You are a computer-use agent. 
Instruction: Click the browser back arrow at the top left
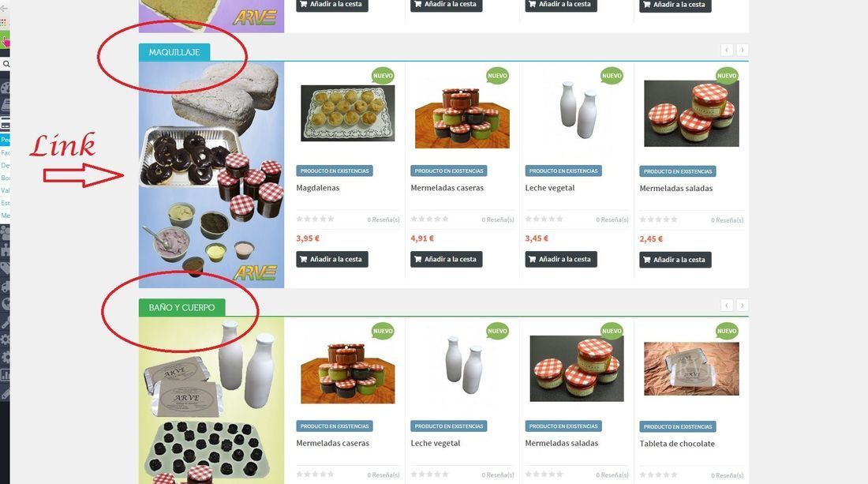pyautogui.click(x=3, y=9)
